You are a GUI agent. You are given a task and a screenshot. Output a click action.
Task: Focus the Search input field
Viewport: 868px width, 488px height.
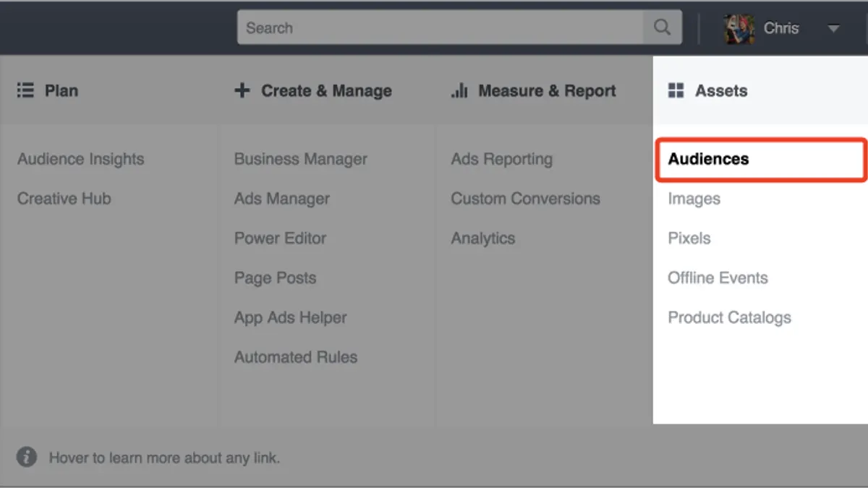(x=440, y=27)
